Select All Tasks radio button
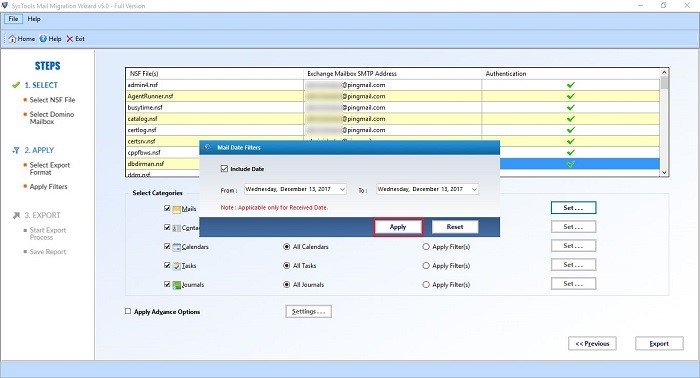 tap(287, 266)
